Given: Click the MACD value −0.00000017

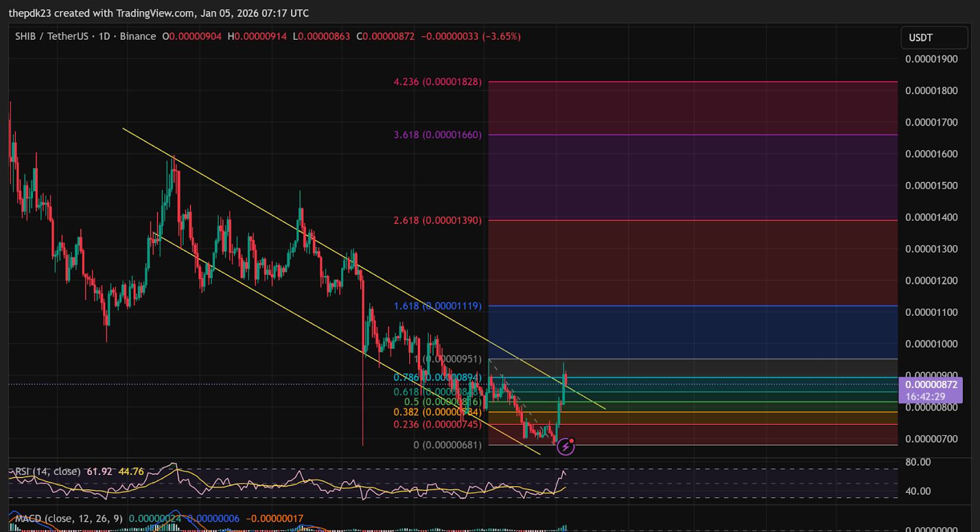Looking at the screenshot, I should [x=274, y=519].
